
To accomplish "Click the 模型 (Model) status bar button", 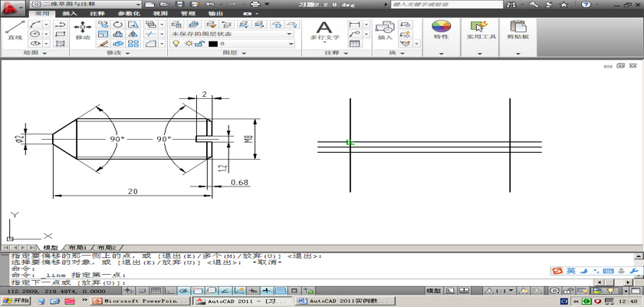I will click(x=434, y=291).
